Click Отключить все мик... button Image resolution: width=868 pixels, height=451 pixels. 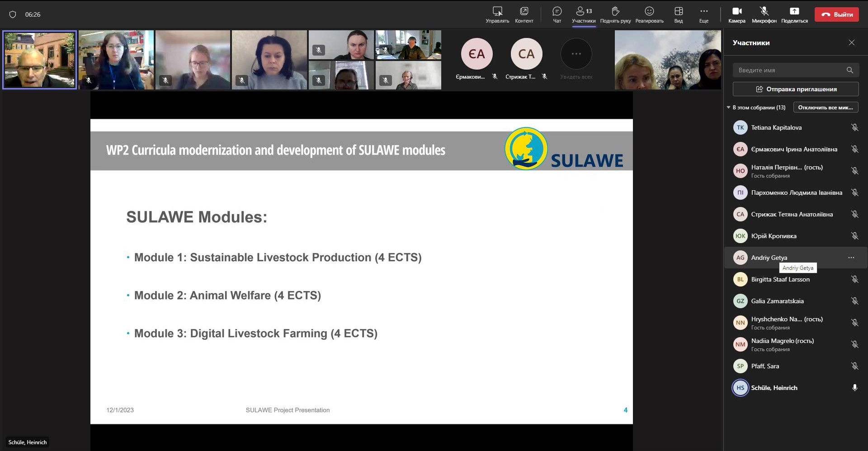(826, 108)
